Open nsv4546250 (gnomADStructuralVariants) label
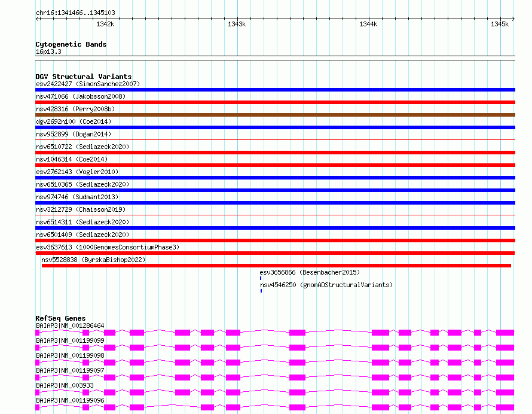 [x=326, y=285]
